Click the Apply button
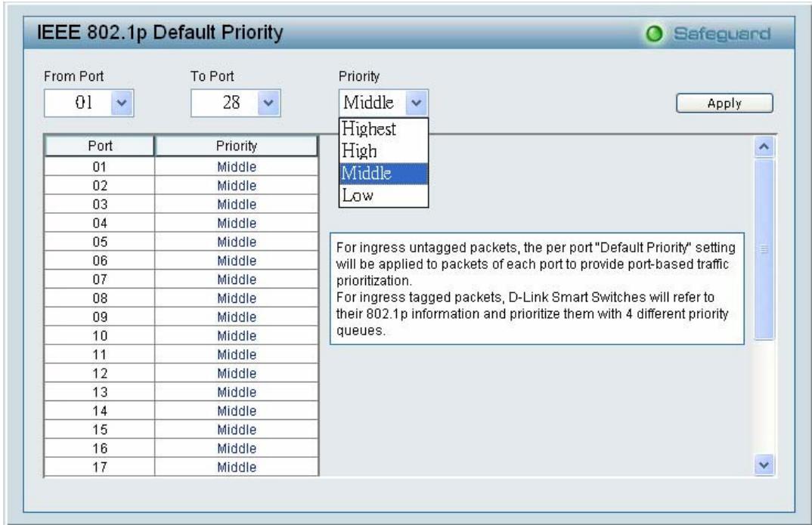The image size is (812, 525). click(x=724, y=103)
